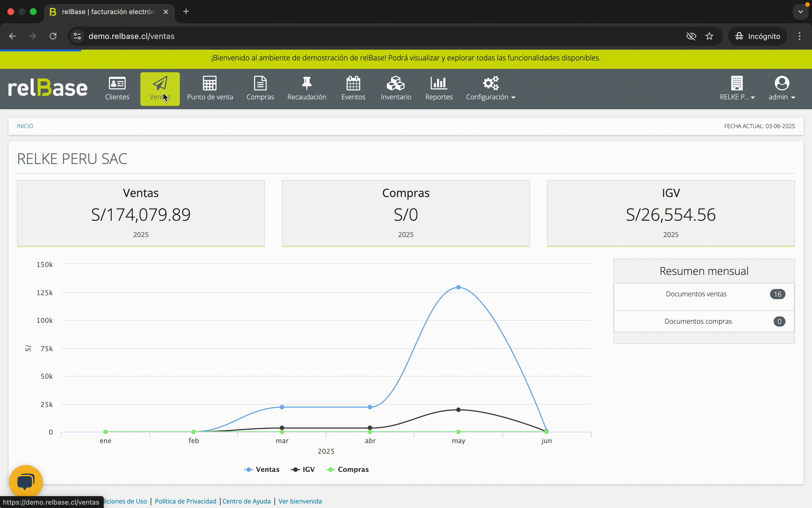This screenshot has height=508, width=812.
Task: Click the IGV data point for may
Action: click(x=458, y=410)
